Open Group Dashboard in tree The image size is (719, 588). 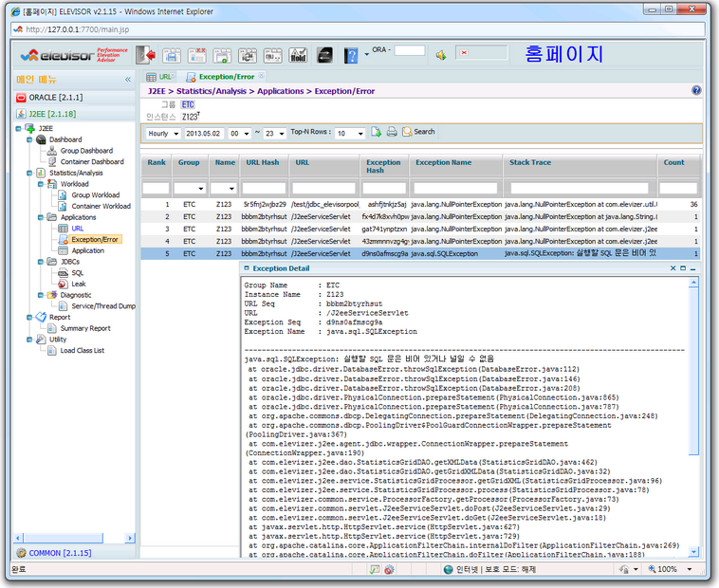tap(86, 151)
